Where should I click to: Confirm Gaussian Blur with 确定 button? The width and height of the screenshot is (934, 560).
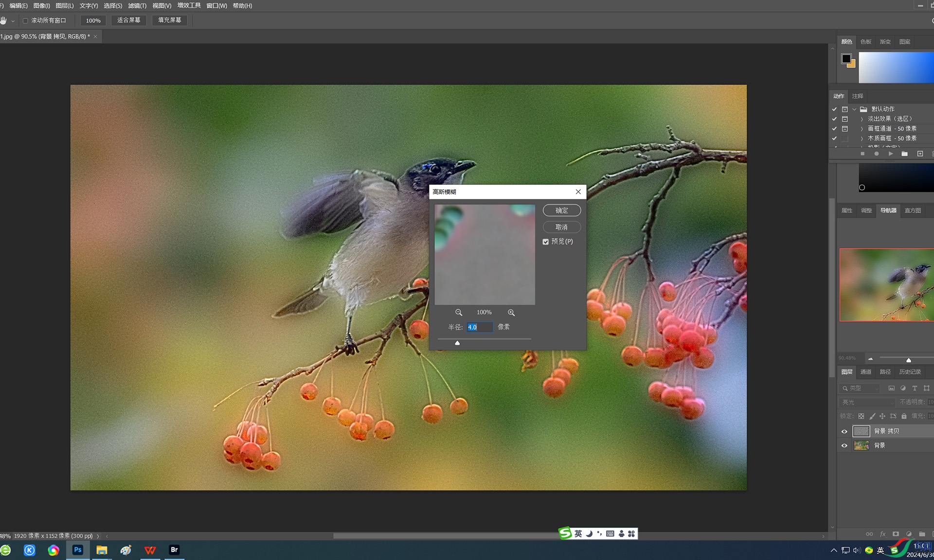point(562,210)
